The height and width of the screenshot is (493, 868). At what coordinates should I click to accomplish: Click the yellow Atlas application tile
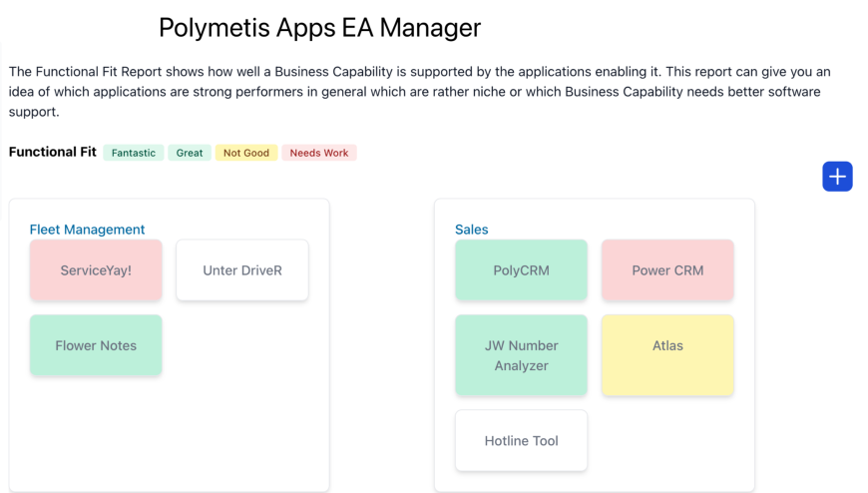coord(667,355)
